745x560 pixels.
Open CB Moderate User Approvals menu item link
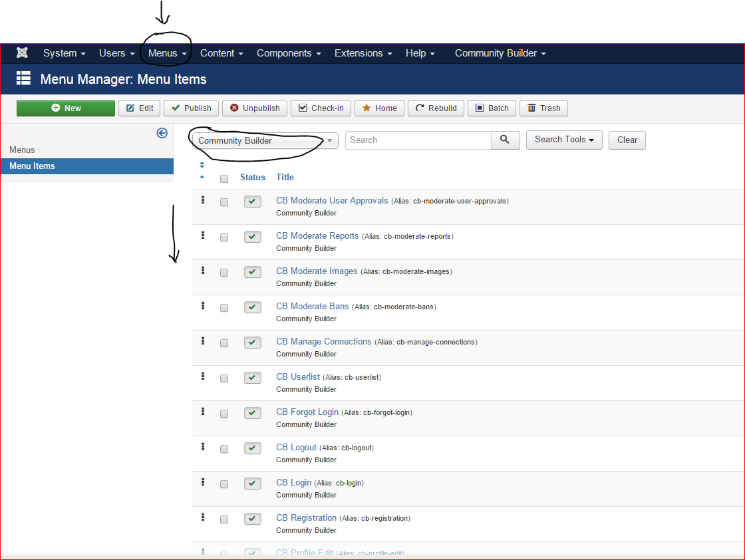coord(332,200)
